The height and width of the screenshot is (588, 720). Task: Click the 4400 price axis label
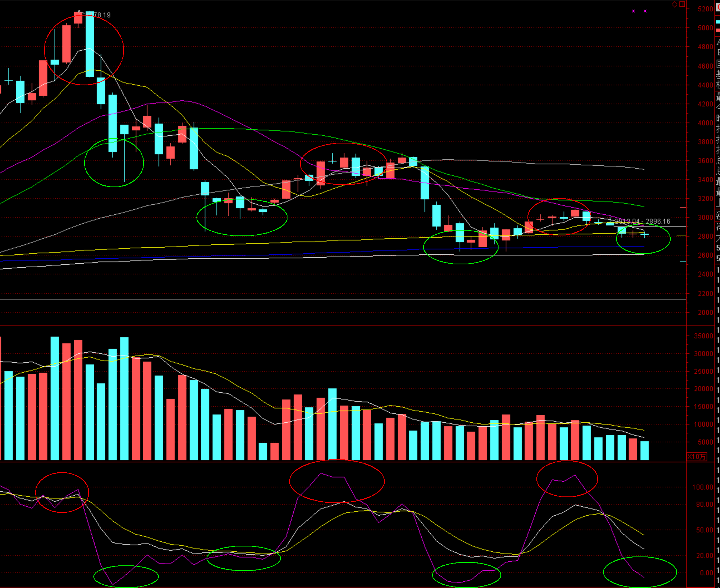[x=705, y=85]
